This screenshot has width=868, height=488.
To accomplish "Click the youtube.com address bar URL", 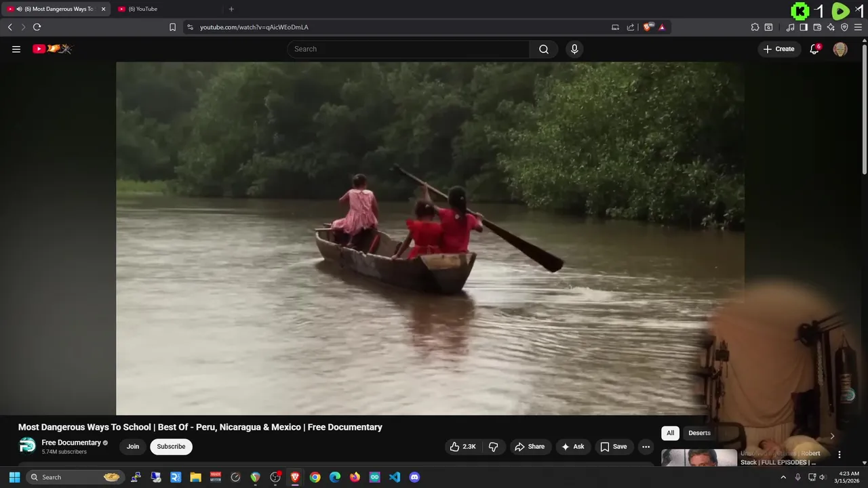I will click(x=254, y=27).
